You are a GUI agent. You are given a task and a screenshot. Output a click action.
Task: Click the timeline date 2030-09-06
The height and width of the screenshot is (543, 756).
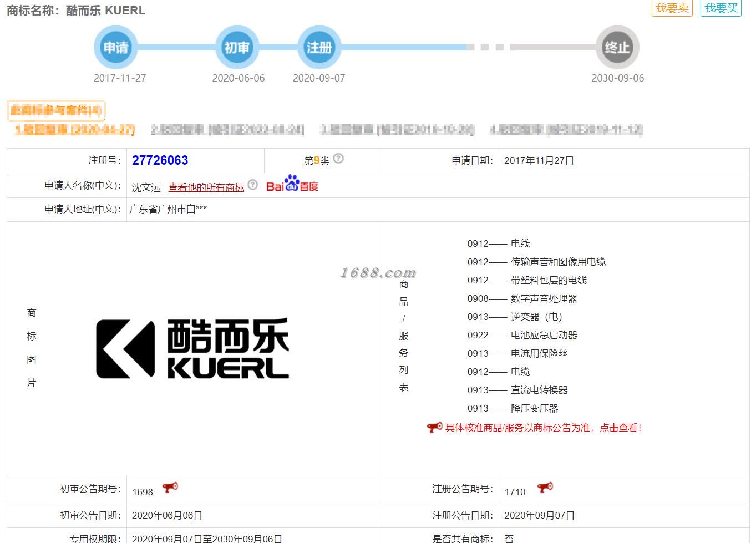click(618, 78)
